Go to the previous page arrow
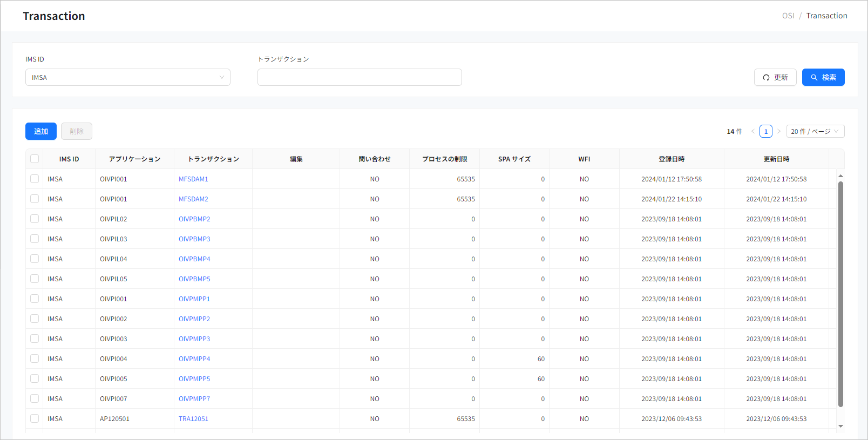The height and width of the screenshot is (440, 868). coord(752,131)
